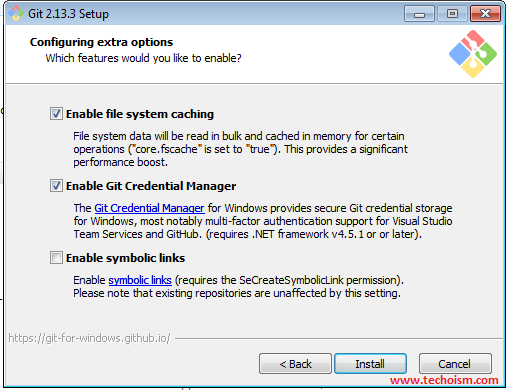Image resolution: width=509 pixels, height=391 pixels.
Task: Go back with the < Back button
Action: (x=295, y=364)
